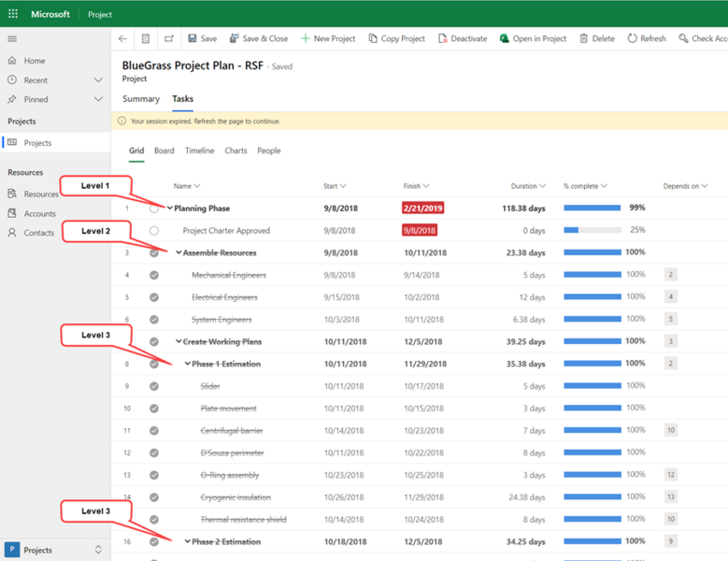Switch to the Tasks tab
The height and width of the screenshot is (561, 728).
tap(182, 99)
